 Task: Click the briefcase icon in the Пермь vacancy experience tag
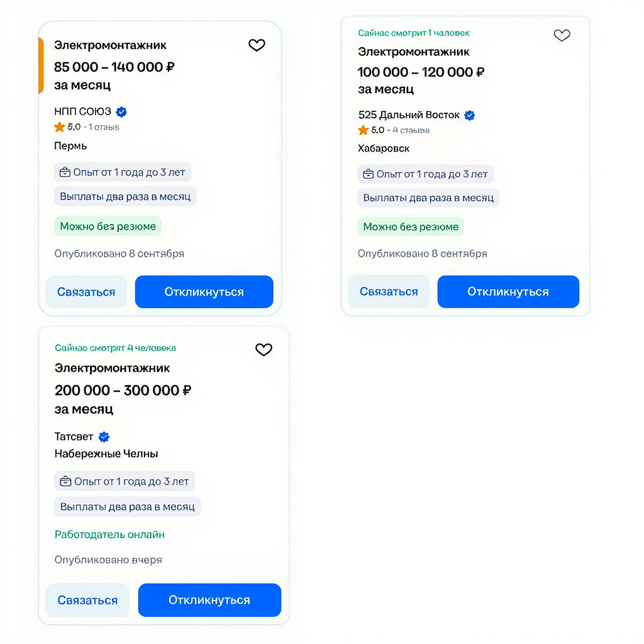pyautogui.click(x=65, y=172)
